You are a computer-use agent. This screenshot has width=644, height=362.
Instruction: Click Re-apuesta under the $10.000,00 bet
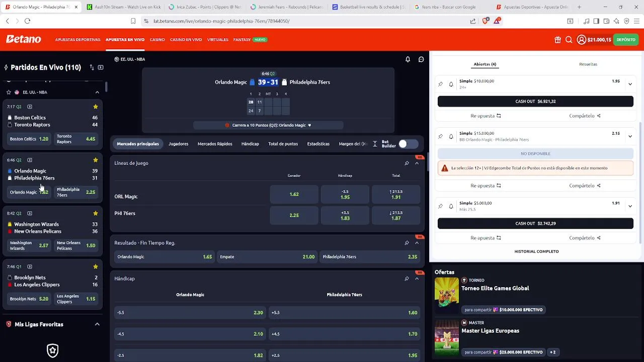coord(486,116)
